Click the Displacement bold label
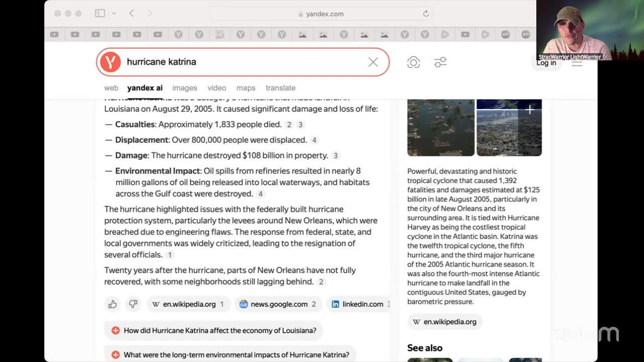The image size is (644, 362). [x=142, y=140]
